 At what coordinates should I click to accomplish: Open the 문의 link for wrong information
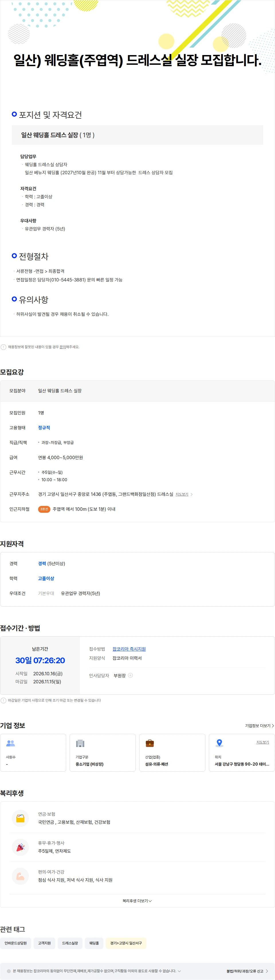tap(62, 347)
